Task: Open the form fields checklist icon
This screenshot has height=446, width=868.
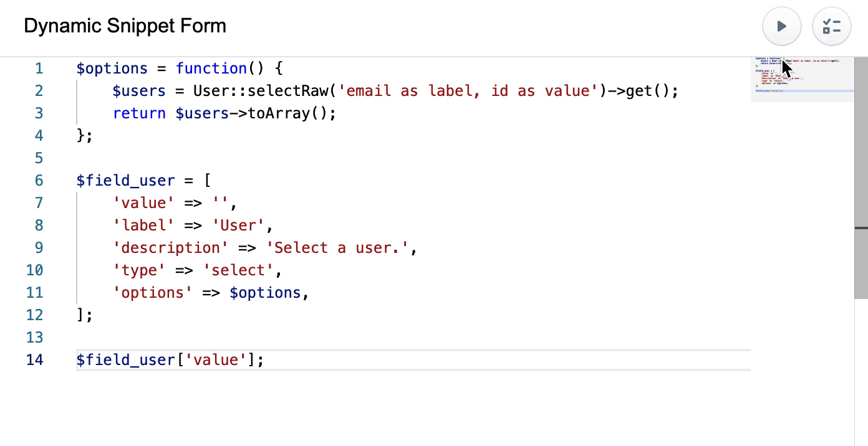Action: pyautogui.click(x=831, y=26)
